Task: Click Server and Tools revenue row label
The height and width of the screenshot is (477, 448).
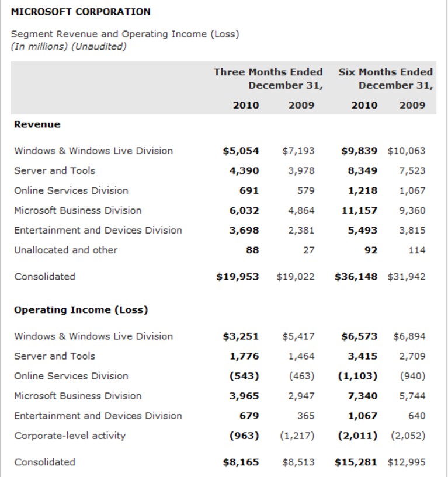Action: 55,170
